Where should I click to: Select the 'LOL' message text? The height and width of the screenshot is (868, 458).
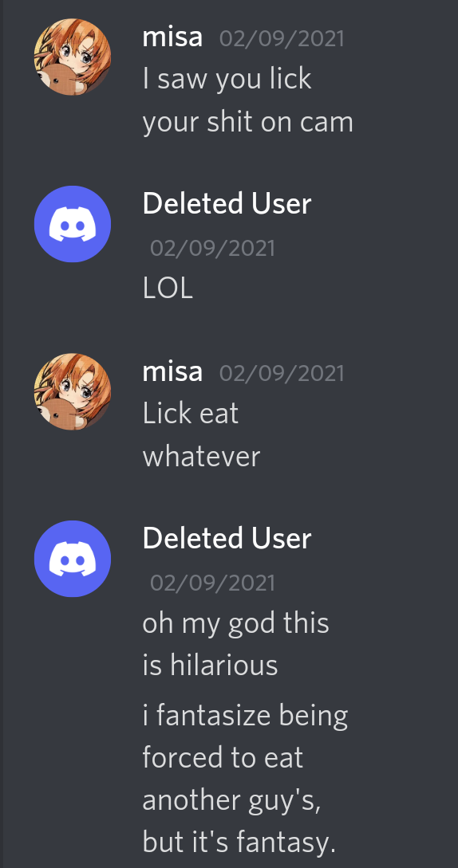pos(168,289)
